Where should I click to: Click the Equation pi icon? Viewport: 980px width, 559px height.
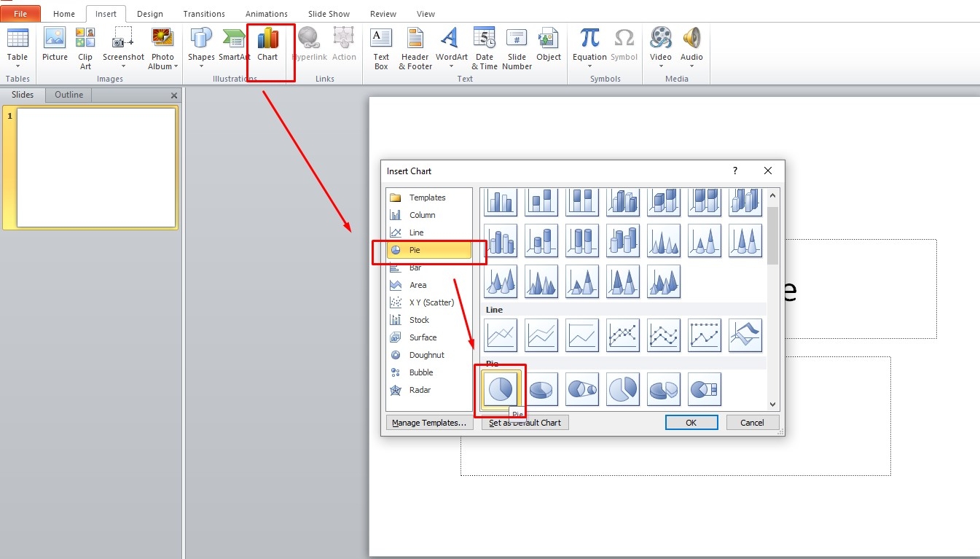[589, 38]
